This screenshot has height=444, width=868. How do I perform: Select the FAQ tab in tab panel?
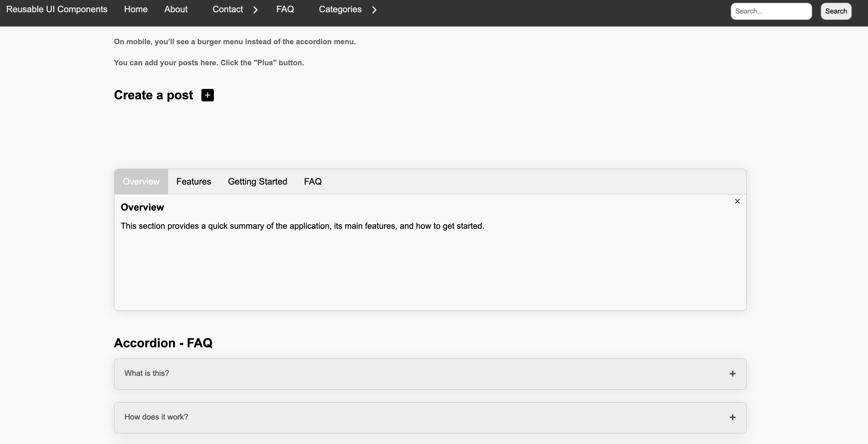click(x=313, y=182)
